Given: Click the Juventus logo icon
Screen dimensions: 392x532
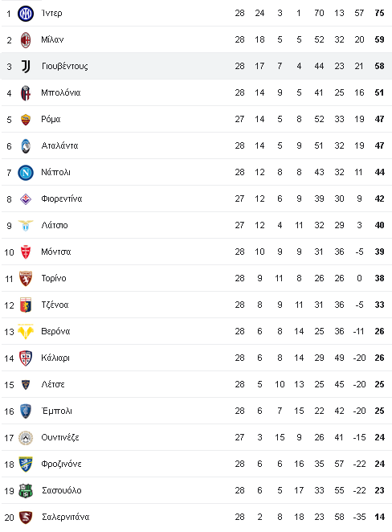Looking at the screenshot, I should point(26,67).
